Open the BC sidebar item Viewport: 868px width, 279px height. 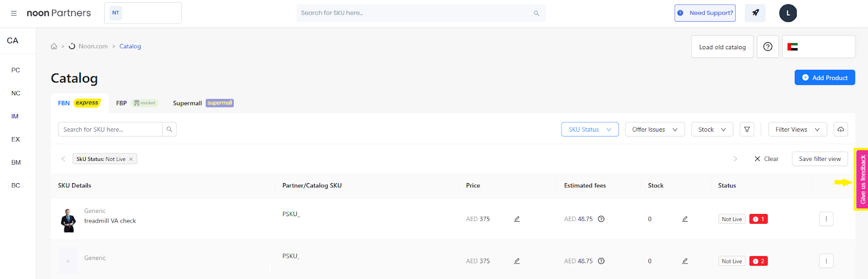16,185
